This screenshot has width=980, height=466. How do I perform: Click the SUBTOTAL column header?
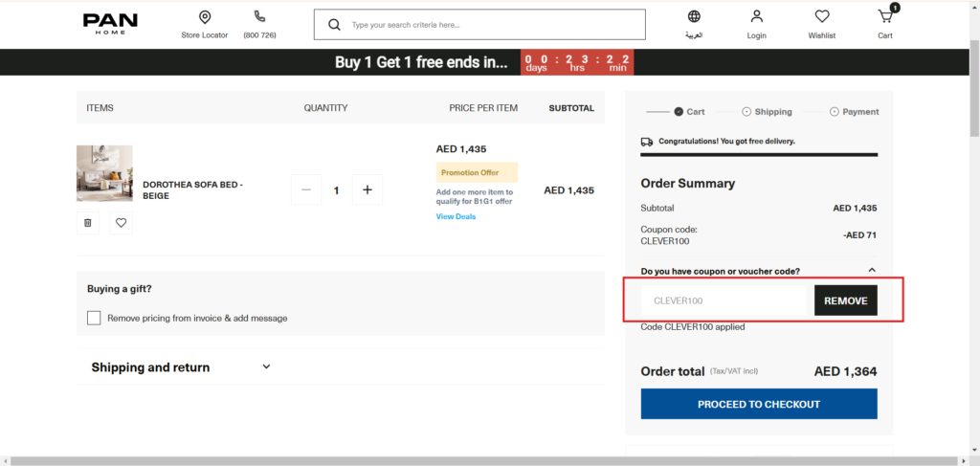tap(571, 108)
